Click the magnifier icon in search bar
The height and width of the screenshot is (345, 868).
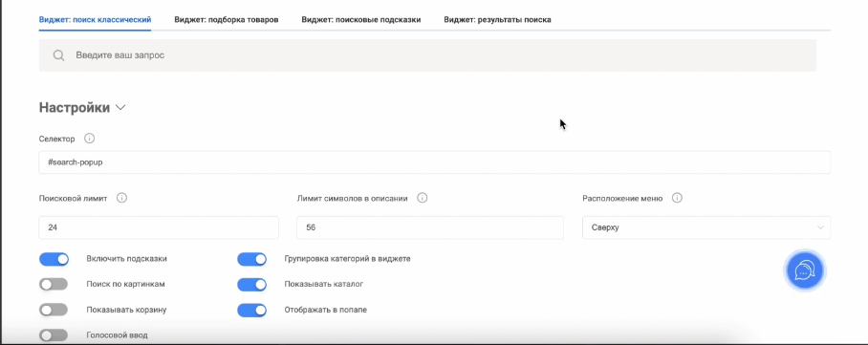coord(58,55)
